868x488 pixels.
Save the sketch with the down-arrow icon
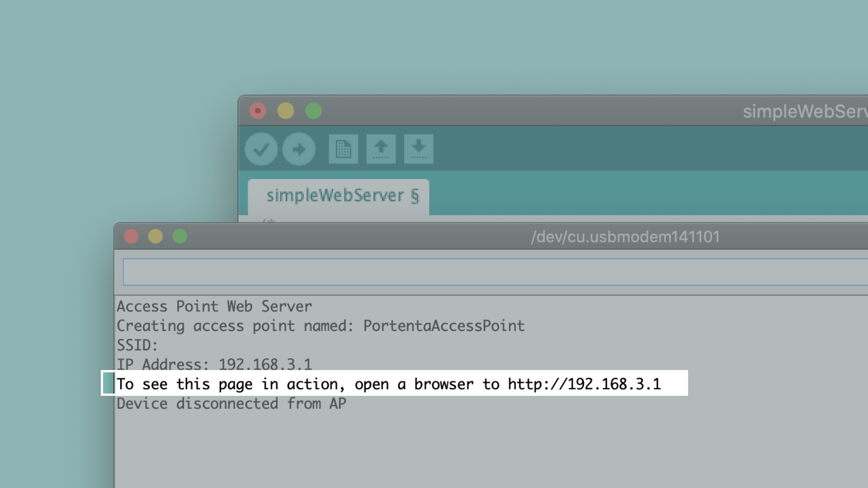point(418,149)
